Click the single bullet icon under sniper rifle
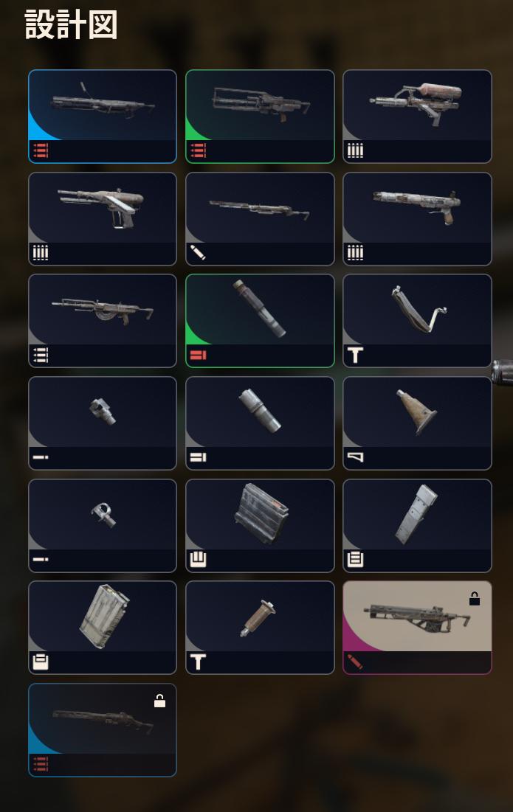This screenshot has width=513, height=812. pos(199,253)
